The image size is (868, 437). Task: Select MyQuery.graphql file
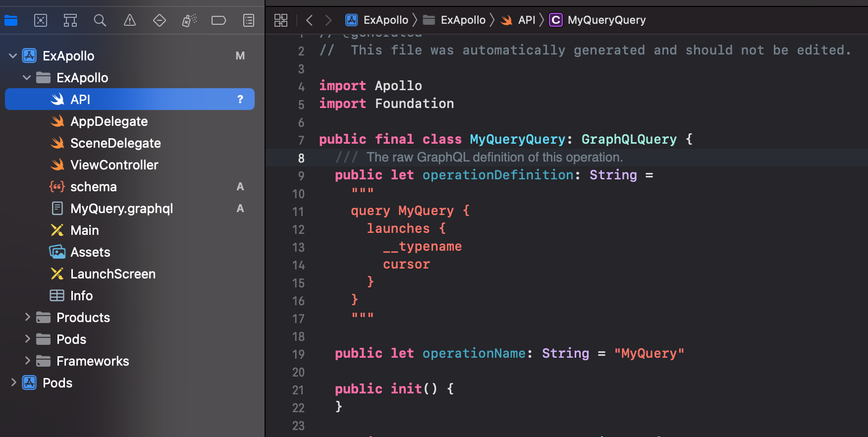pos(130,209)
